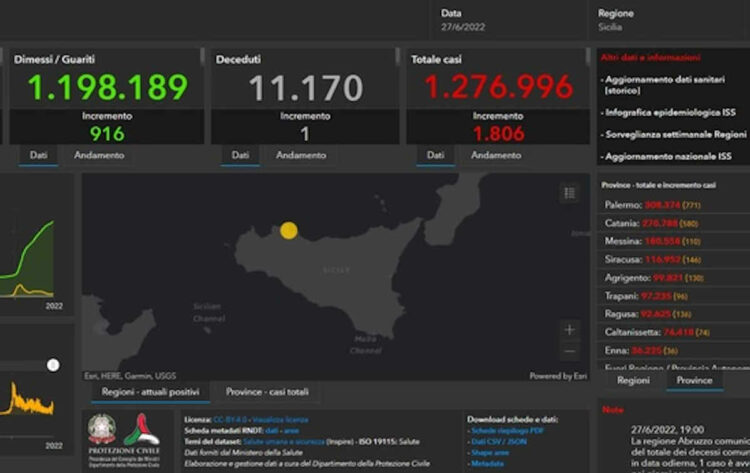Open Aggiornamento nazionale ISS link
Viewport: 750px width, 473px height.
[668, 157]
